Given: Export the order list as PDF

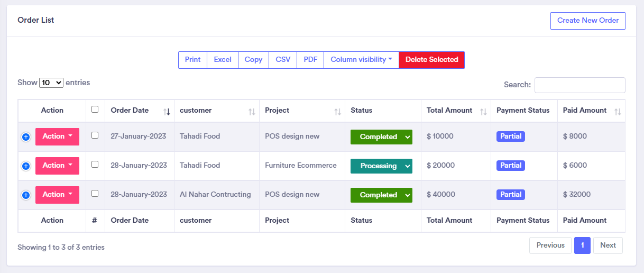Looking at the screenshot, I should click(x=310, y=60).
